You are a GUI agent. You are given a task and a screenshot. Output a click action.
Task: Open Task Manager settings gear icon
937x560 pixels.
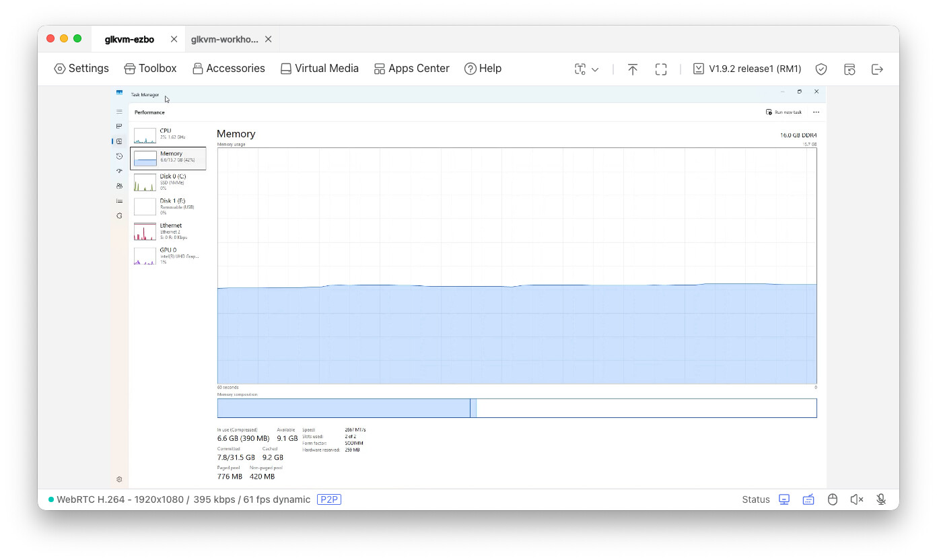point(119,479)
